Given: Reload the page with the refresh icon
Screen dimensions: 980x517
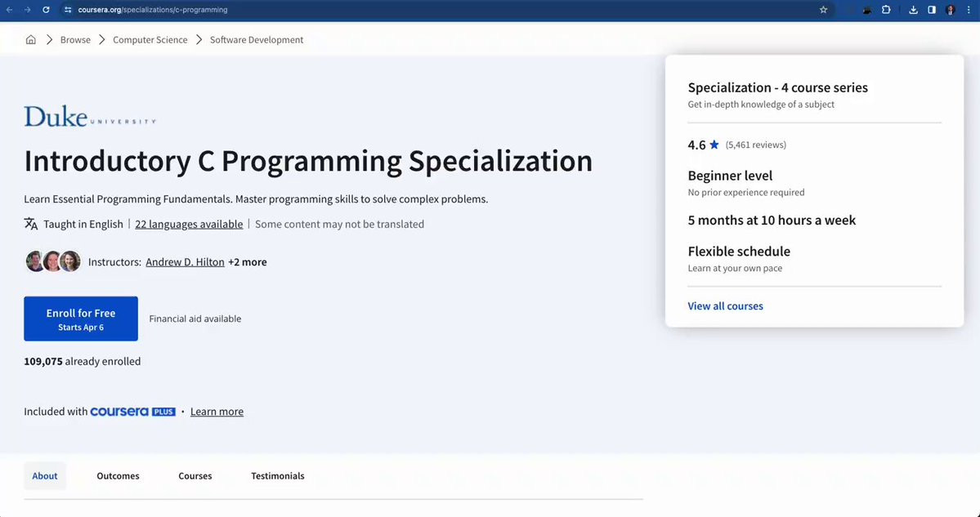Looking at the screenshot, I should (46, 10).
